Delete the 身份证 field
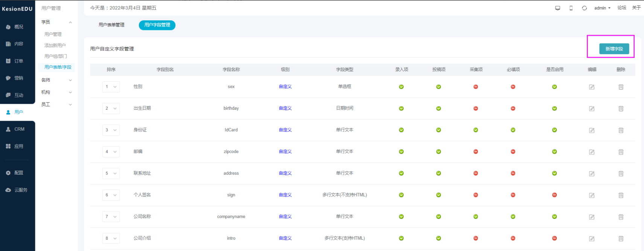The image size is (644, 251). point(621,130)
